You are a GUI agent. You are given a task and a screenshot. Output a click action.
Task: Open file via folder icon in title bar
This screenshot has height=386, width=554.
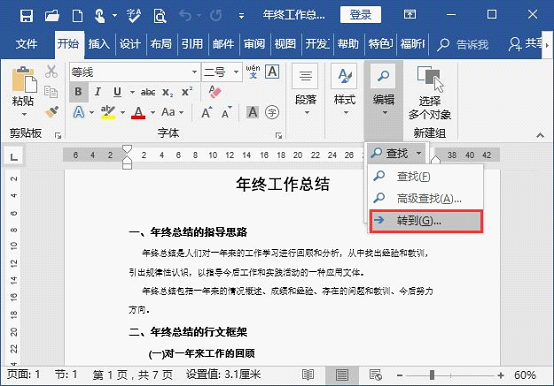click(52, 16)
